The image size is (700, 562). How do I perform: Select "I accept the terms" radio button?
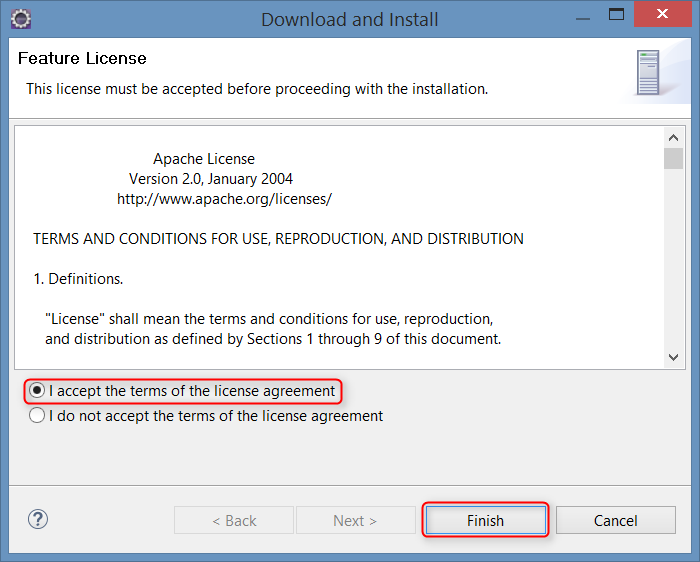click(x=37, y=391)
